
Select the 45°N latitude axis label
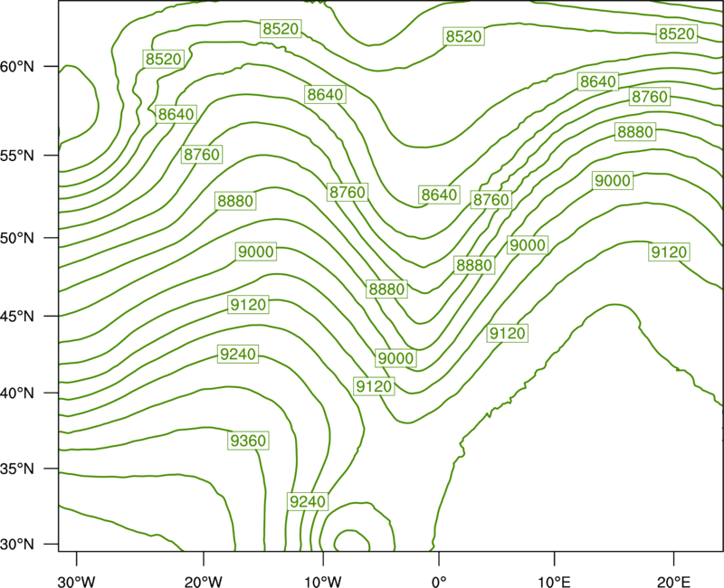[x=17, y=316]
